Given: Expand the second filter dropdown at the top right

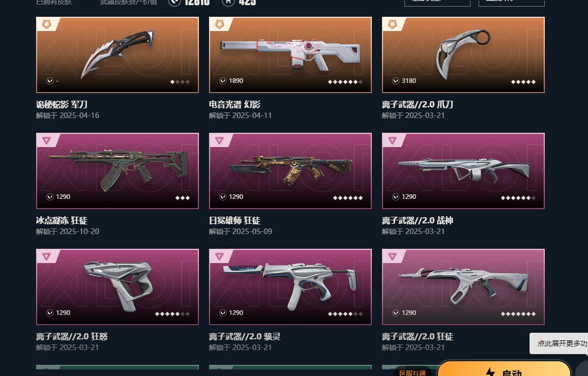Looking at the screenshot, I should click(x=512, y=3).
